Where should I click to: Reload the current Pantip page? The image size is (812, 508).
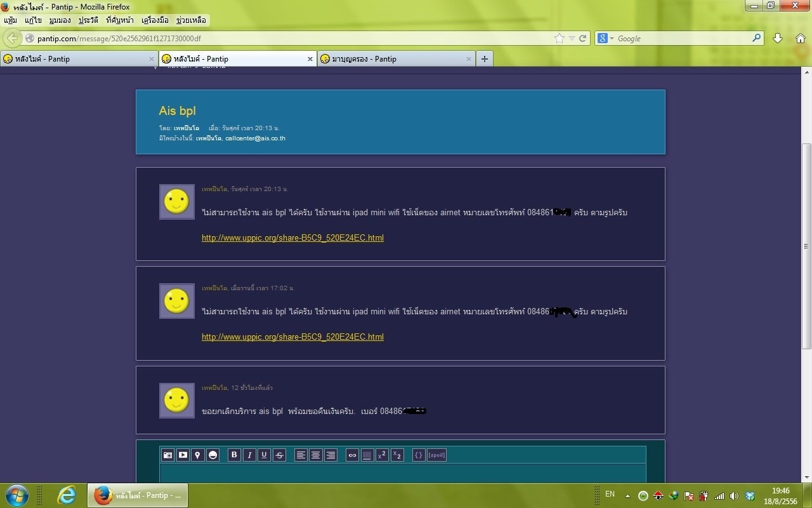[x=583, y=38]
